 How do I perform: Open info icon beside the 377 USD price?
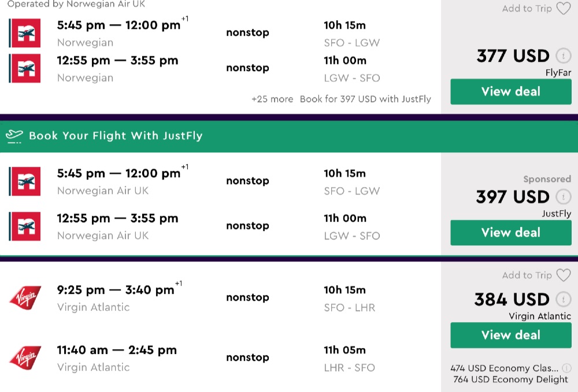[x=563, y=56]
